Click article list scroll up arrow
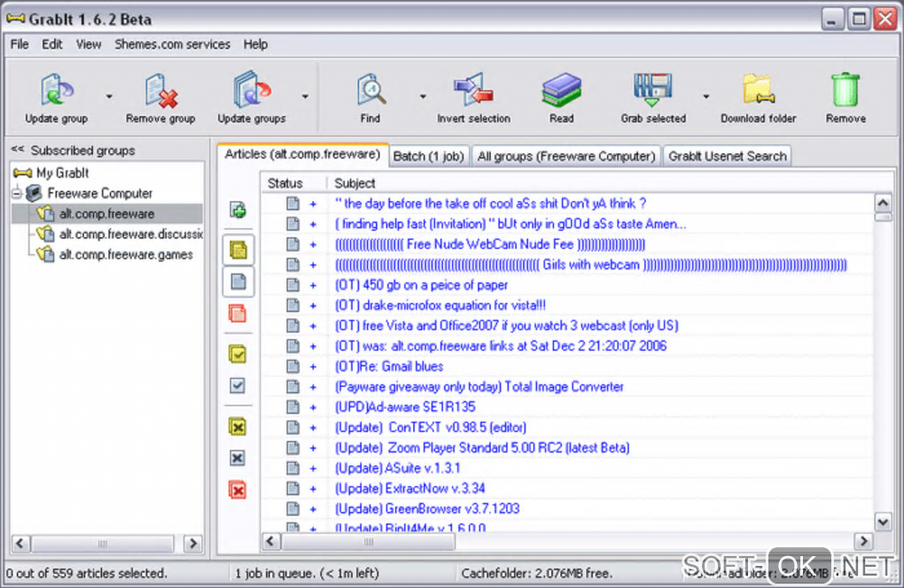The image size is (904, 588). coord(883,203)
